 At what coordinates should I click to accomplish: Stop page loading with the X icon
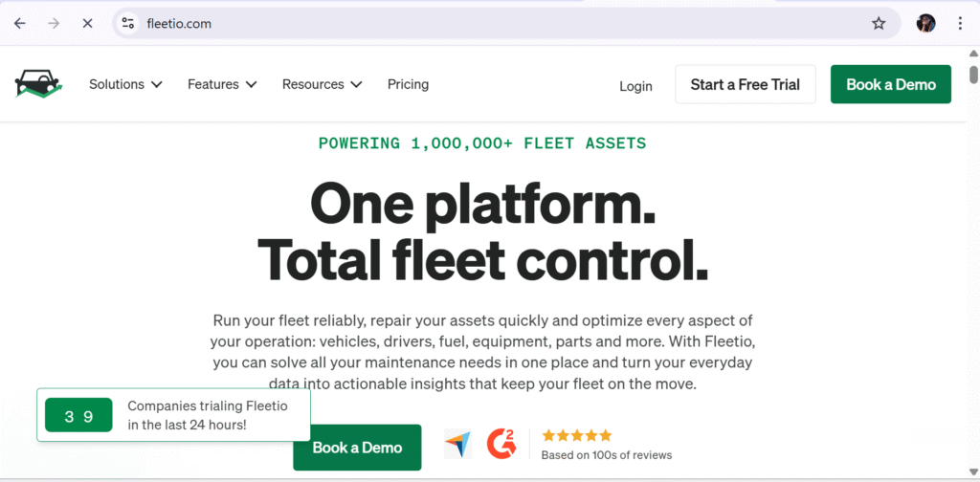(x=87, y=24)
